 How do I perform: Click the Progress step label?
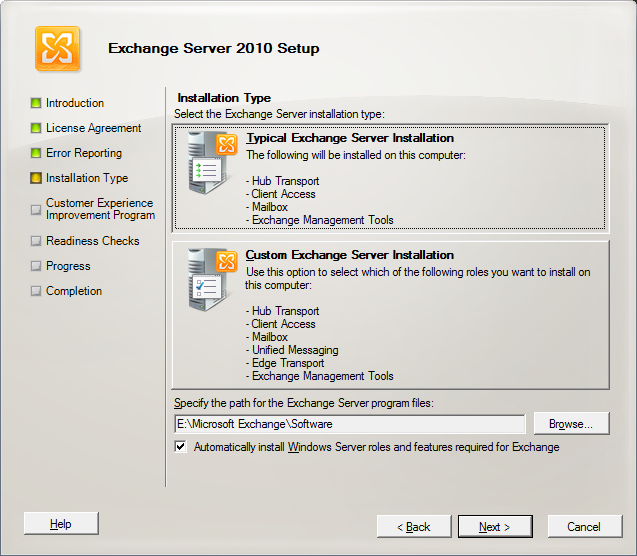[x=68, y=266]
